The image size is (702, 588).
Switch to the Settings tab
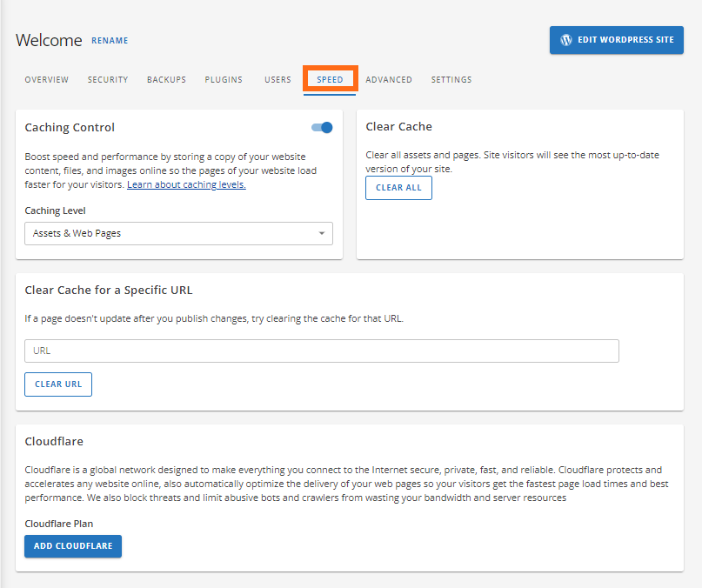pos(451,79)
